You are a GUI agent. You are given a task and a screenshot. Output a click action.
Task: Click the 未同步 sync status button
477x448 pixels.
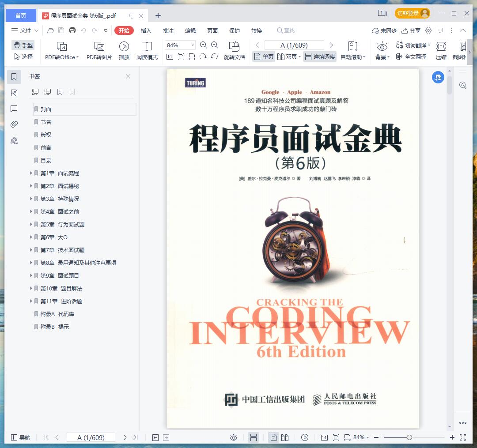click(x=384, y=30)
